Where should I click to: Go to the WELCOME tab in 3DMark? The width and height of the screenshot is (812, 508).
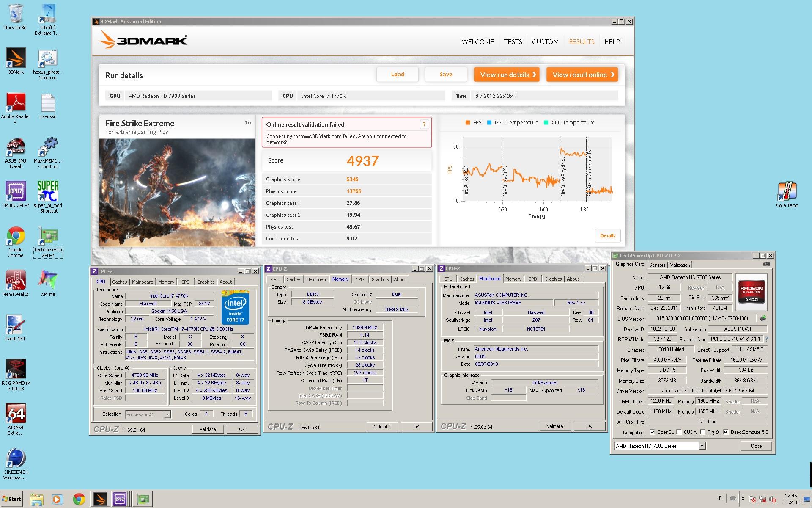[x=478, y=41]
